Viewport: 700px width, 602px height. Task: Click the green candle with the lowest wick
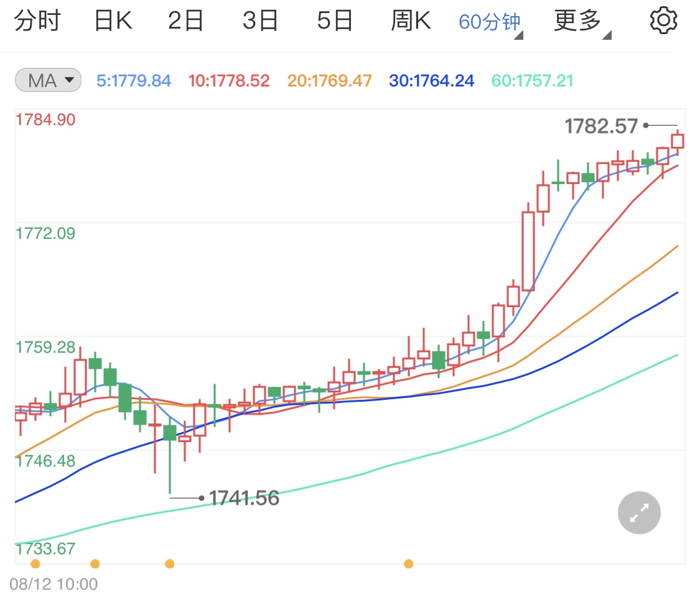coord(170,454)
